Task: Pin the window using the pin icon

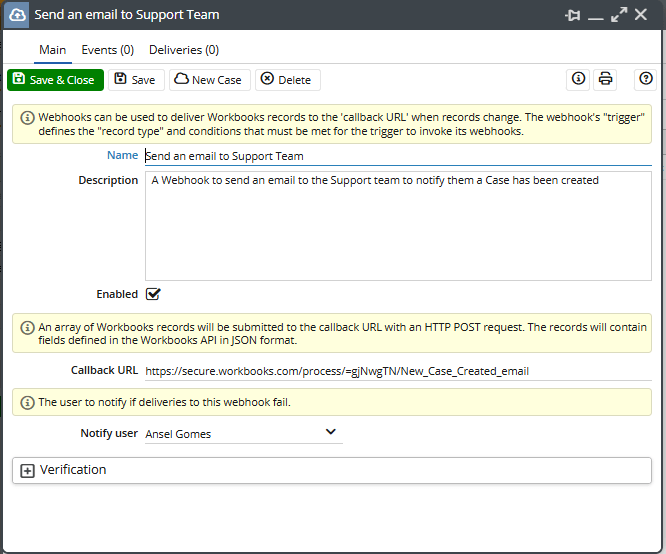Action: 573,16
